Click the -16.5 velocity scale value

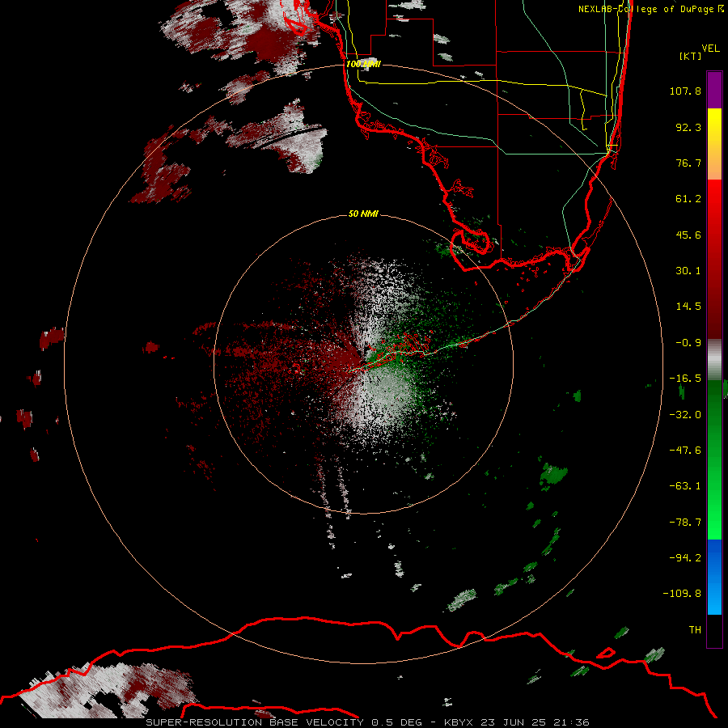pos(685,379)
